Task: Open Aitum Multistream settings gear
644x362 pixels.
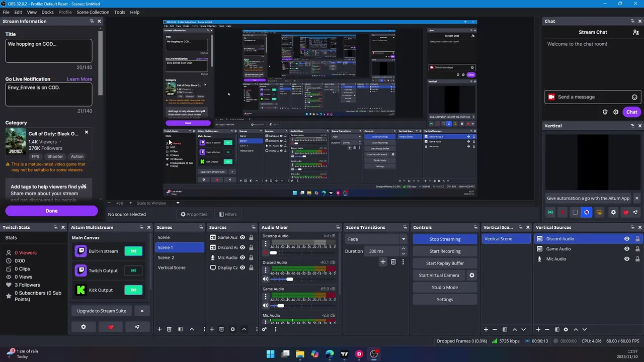Action: click(x=84, y=327)
